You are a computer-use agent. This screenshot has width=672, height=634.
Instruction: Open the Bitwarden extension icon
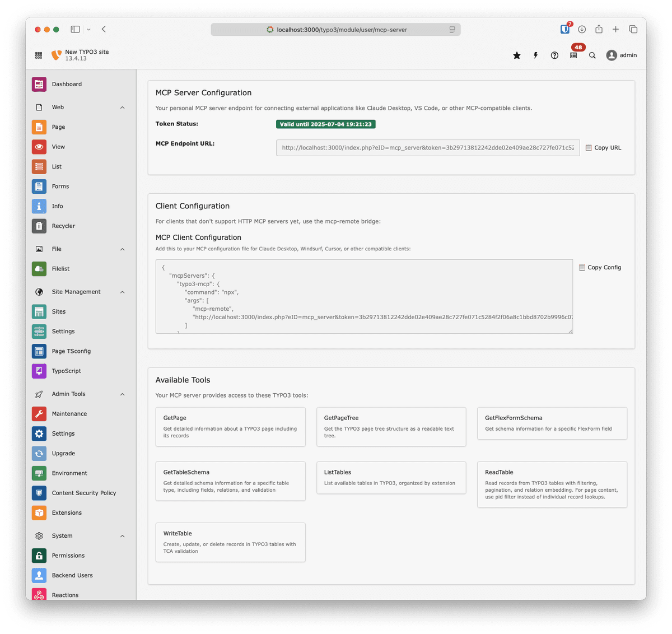[565, 29]
